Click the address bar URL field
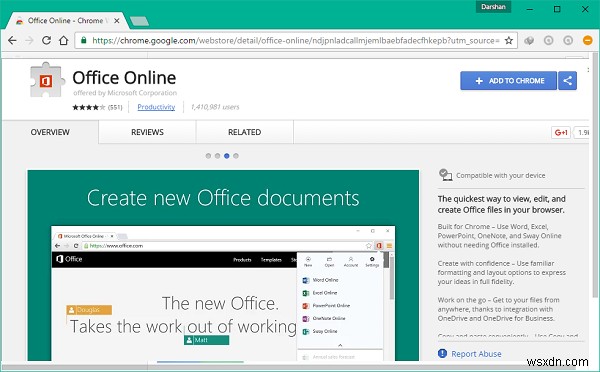This screenshot has width=600, height=372. point(296,40)
